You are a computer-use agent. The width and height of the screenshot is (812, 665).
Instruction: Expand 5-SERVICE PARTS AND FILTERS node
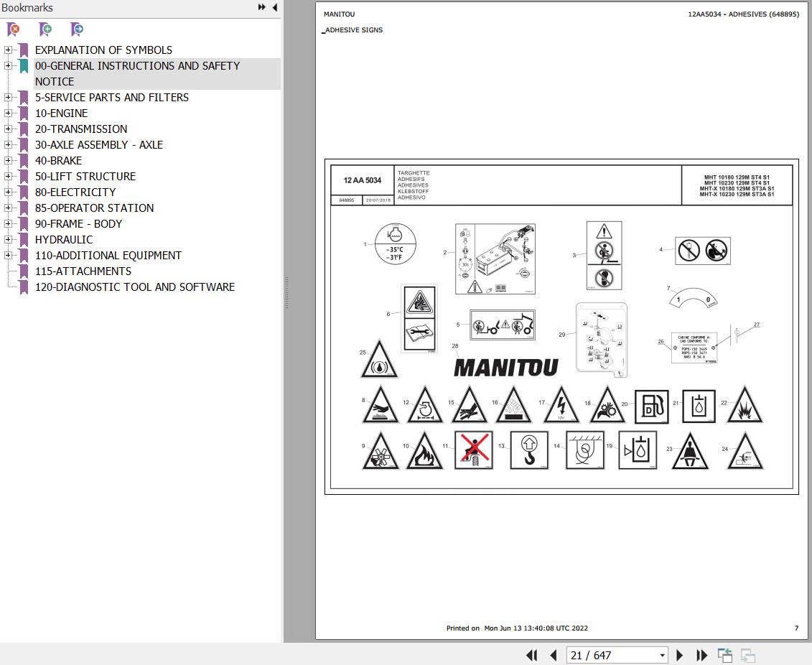tap(8, 98)
